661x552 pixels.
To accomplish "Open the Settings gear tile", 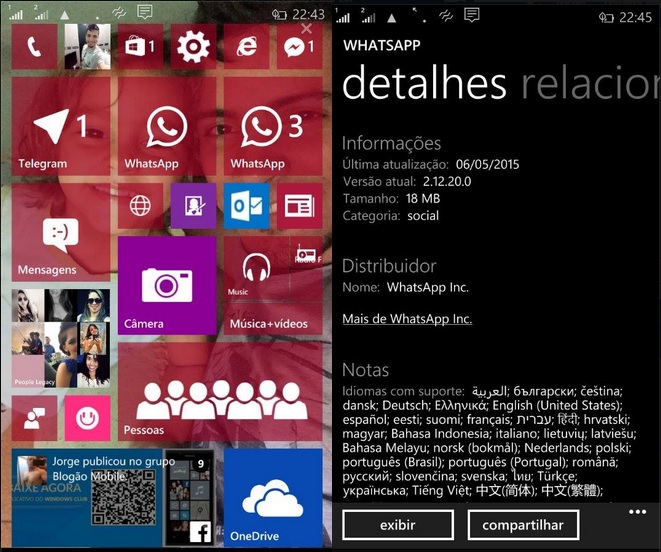I will pos(192,47).
